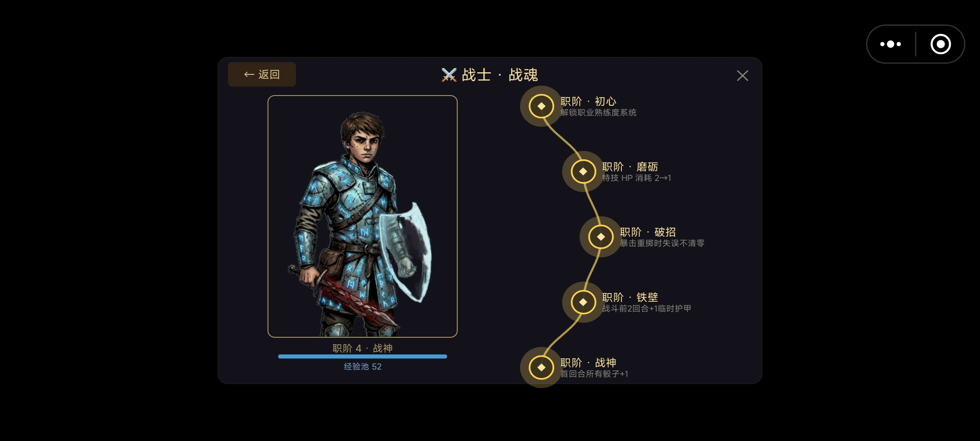The height and width of the screenshot is (441, 980).
Task: Tap the 职阶·铁壁 node circle
Action: [x=583, y=302]
